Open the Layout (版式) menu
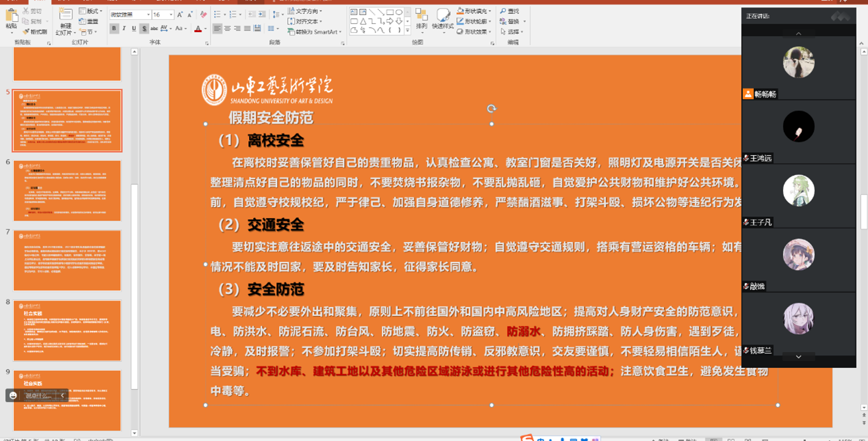 click(x=91, y=12)
